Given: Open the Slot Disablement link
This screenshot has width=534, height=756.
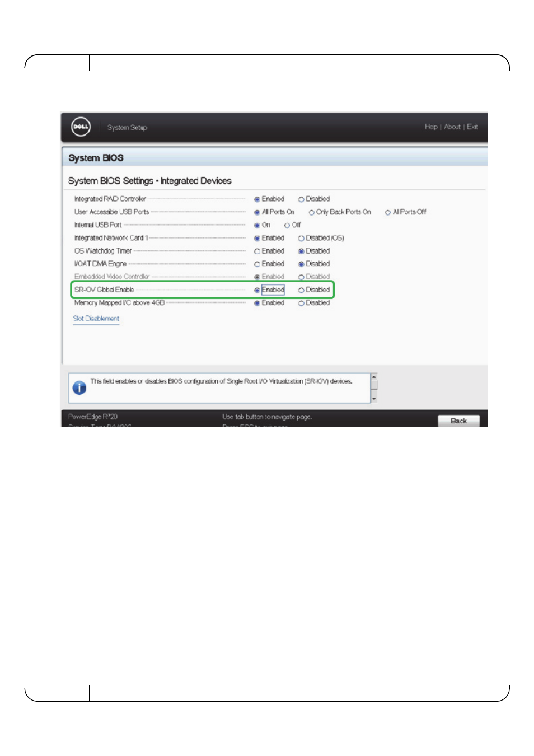Looking at the screenshot, I should [x=96, y=319].
